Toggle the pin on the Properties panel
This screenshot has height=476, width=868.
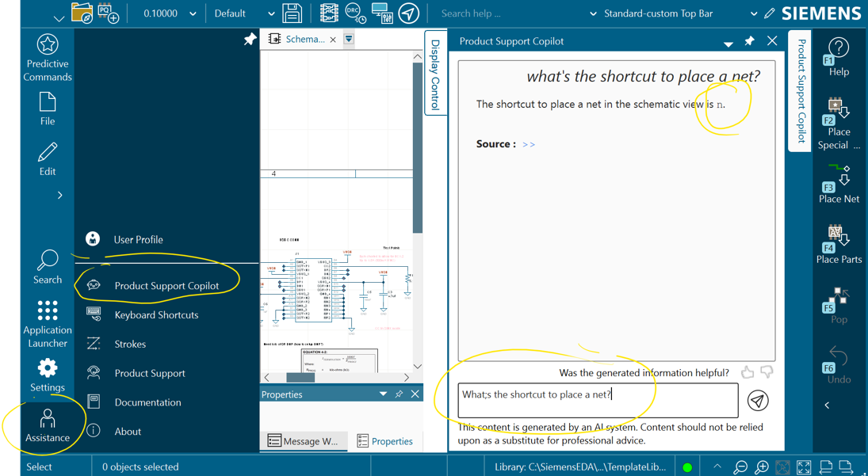pyautogui.click(x=399, y=394)
